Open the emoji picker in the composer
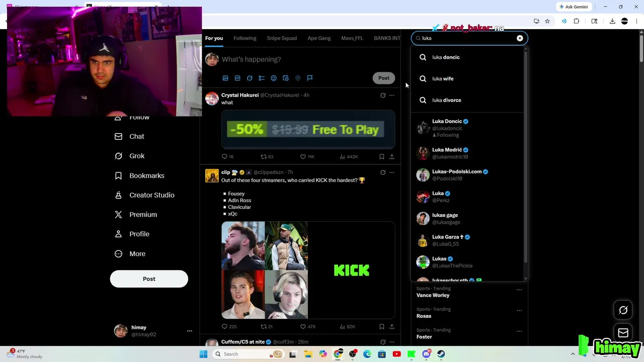Viewport: 644px width, 362px height. click(x=274, y=78)
